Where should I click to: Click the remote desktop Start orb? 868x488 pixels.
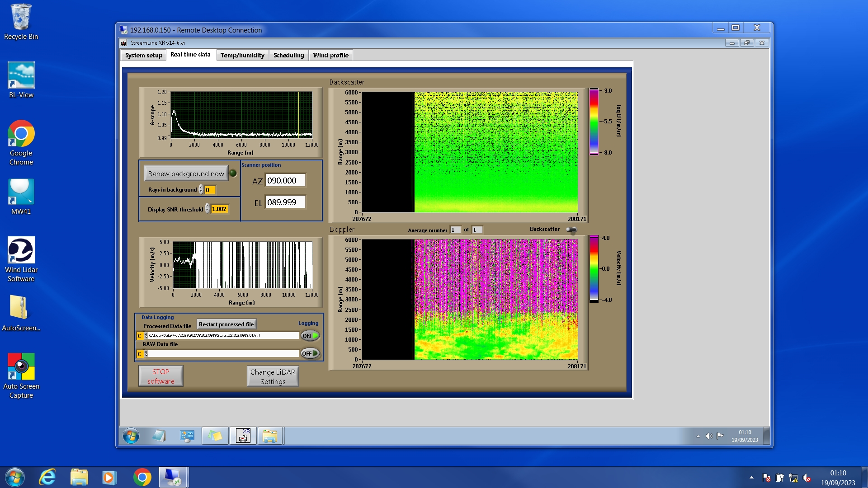[131, 436]
